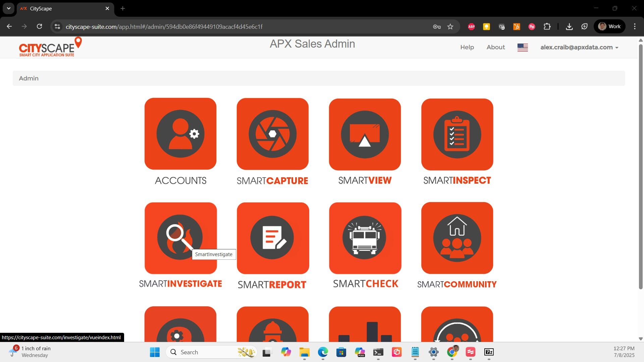The width and height of the screenshot is (644, 362).
Task: Open SmartCheck with the fire truck icon
Action: point(365,238)
